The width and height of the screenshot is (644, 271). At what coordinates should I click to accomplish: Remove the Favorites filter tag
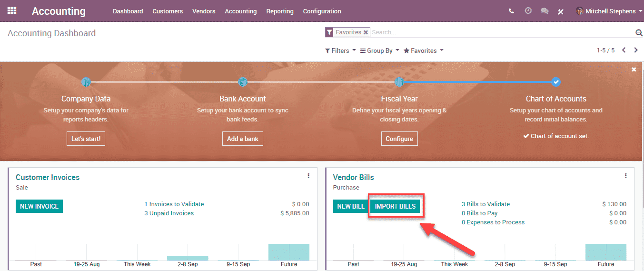point(366,32)
